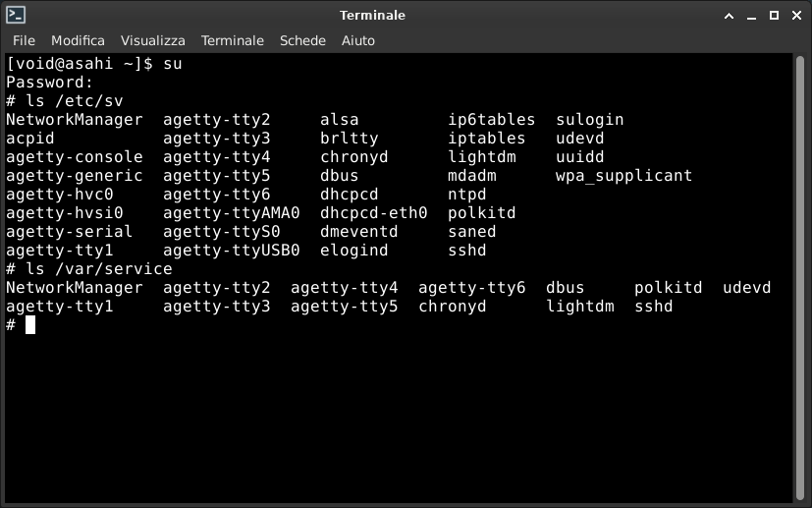Click the roll-up window arrow icon

pyautogui.click(x=729, y=16)
